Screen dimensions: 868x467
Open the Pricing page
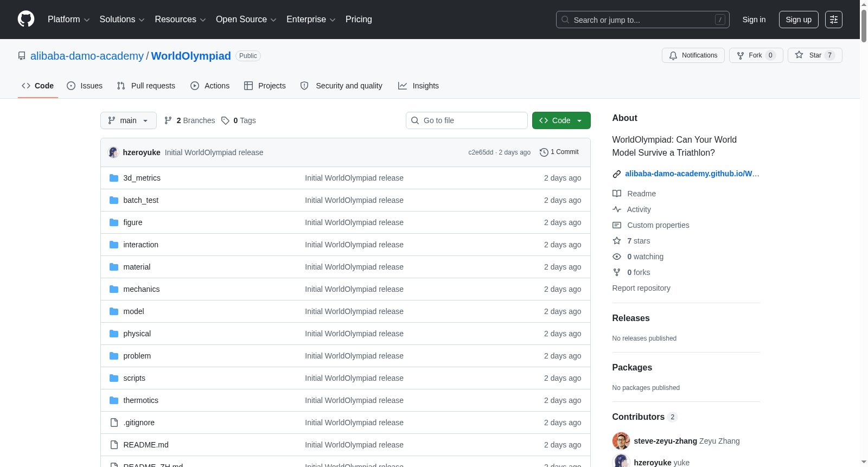pos(359,20)
